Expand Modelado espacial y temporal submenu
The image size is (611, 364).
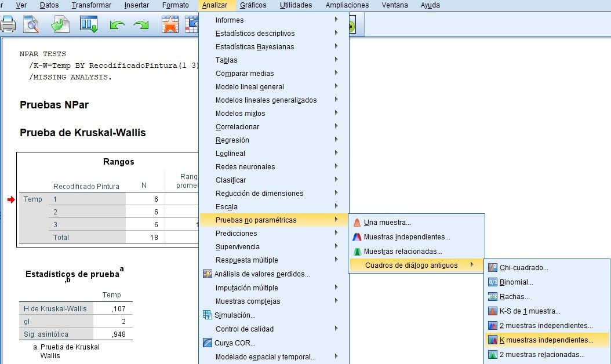point(274,356)
